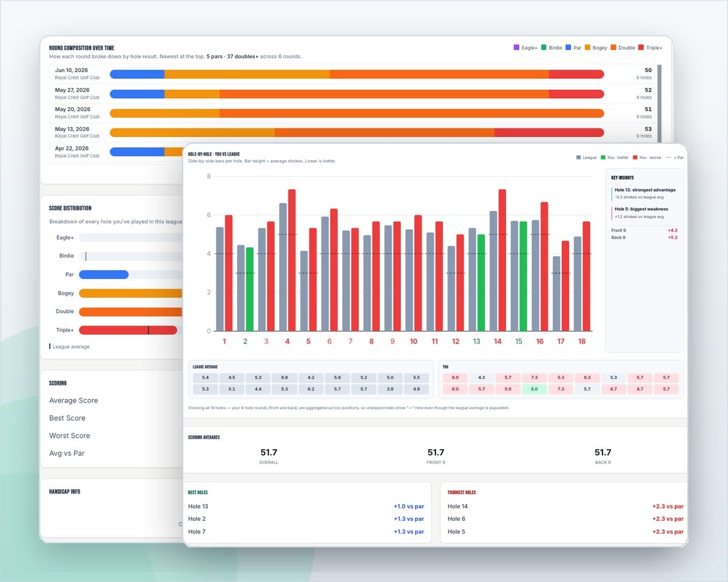The width and height of the screenshot is (728, 582).
Task: Click the Hole 14 row in Toughest Holes
Action: point(565,506)
